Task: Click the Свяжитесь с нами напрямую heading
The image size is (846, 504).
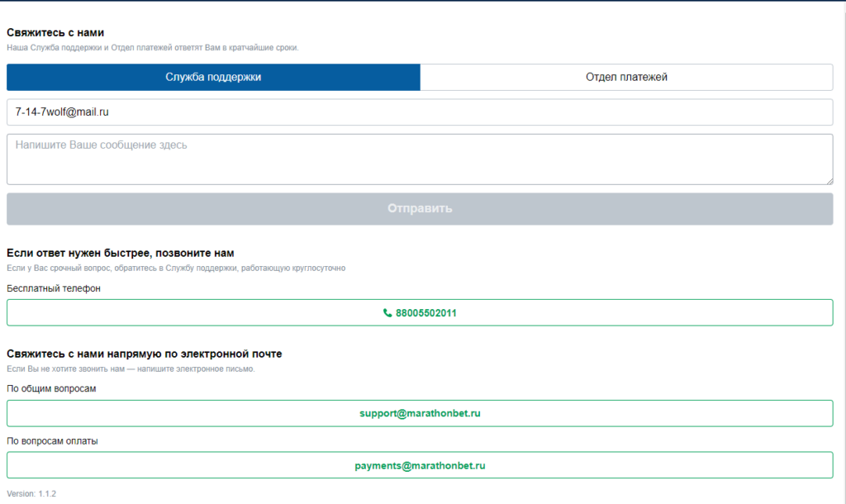Action: pos(144,354)
